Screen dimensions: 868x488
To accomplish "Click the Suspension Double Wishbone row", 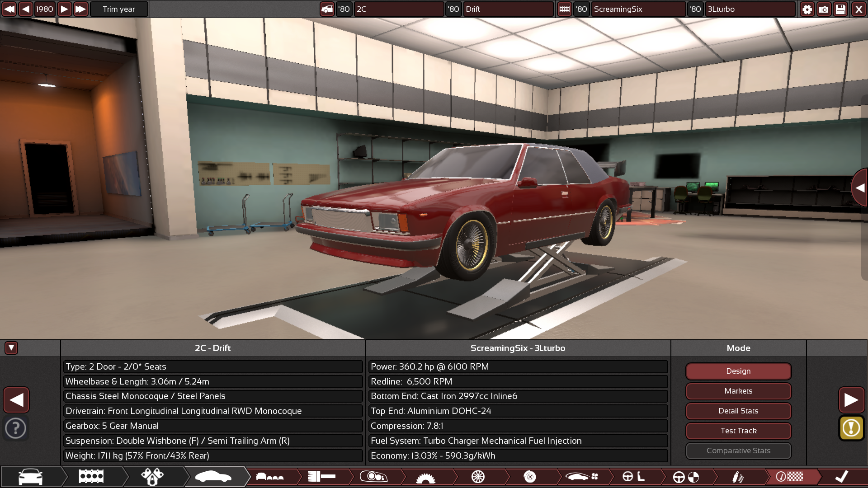I will click(x=213, y=441).
